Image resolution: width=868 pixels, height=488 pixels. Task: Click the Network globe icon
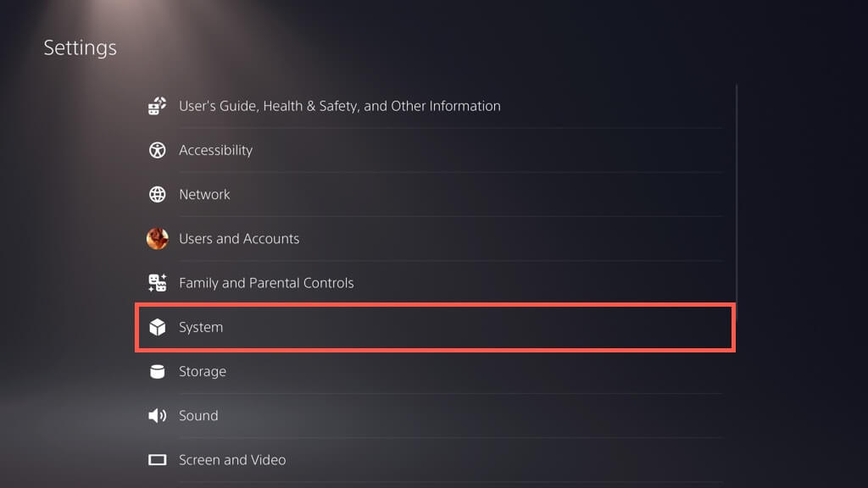[x=158, y=195]
